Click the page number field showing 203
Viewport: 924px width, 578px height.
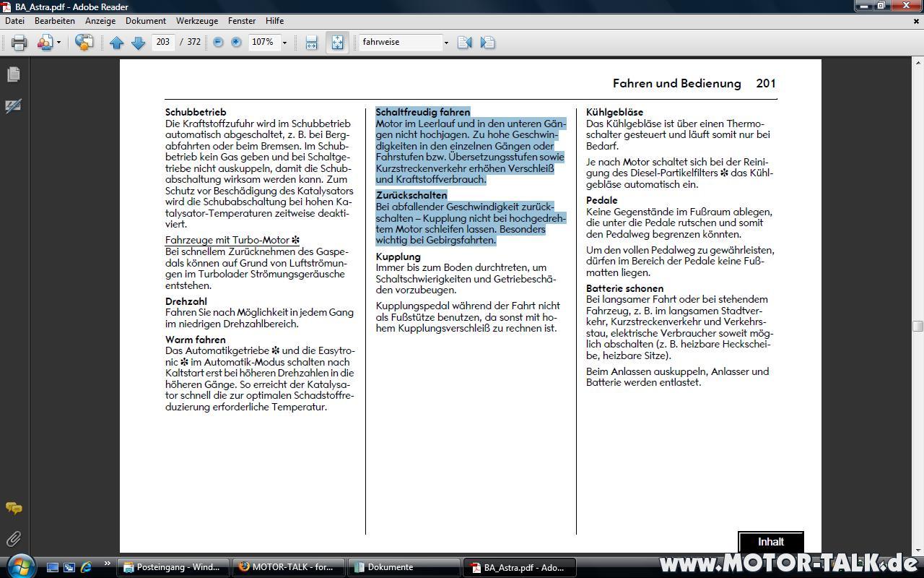[163, 42]
